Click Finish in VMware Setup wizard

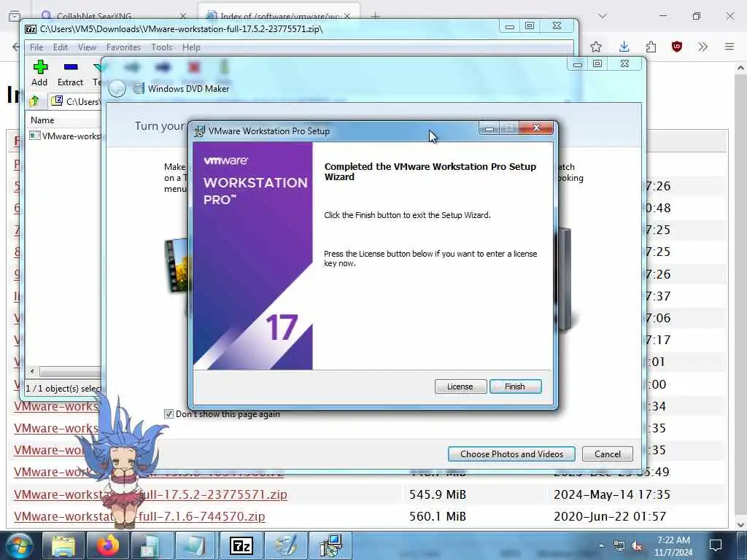pos(515,386)
